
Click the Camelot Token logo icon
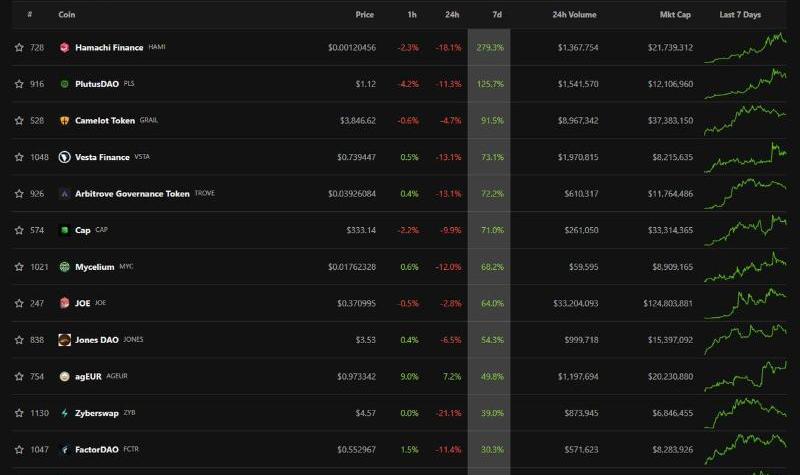(x=65, y=121)
